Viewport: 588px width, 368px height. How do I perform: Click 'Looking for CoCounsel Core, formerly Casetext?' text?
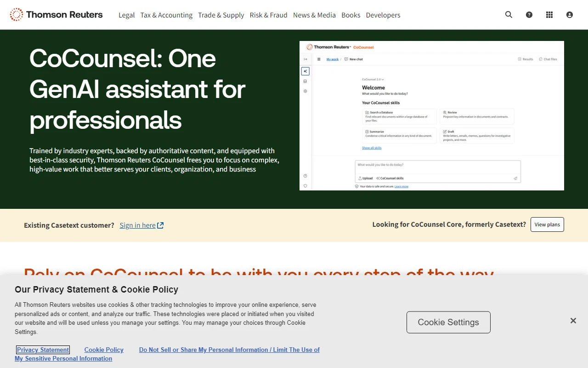click(449, 224)
